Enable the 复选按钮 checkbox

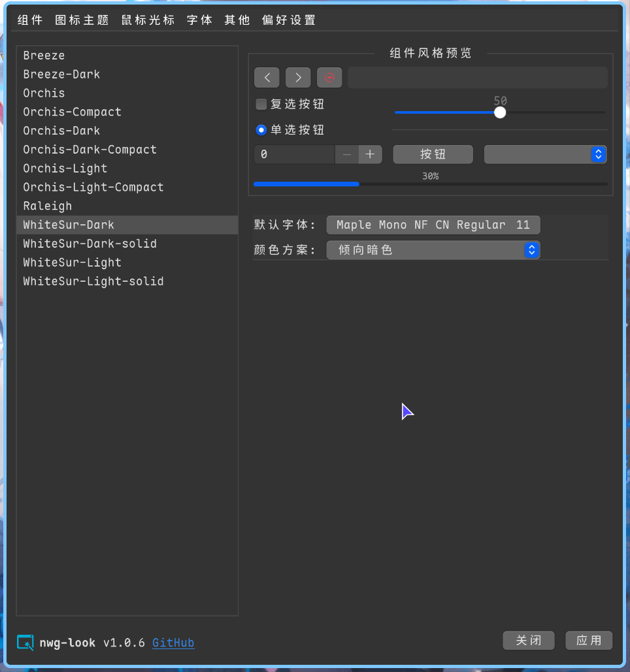pyautogui.click(x=261, y=104)
